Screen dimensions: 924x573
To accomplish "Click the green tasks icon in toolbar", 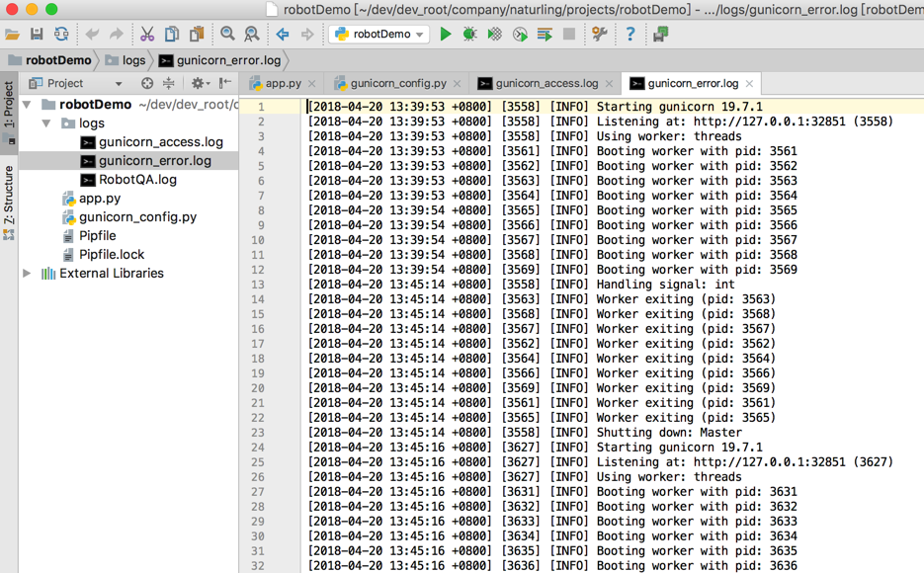I will coord(660,35).
